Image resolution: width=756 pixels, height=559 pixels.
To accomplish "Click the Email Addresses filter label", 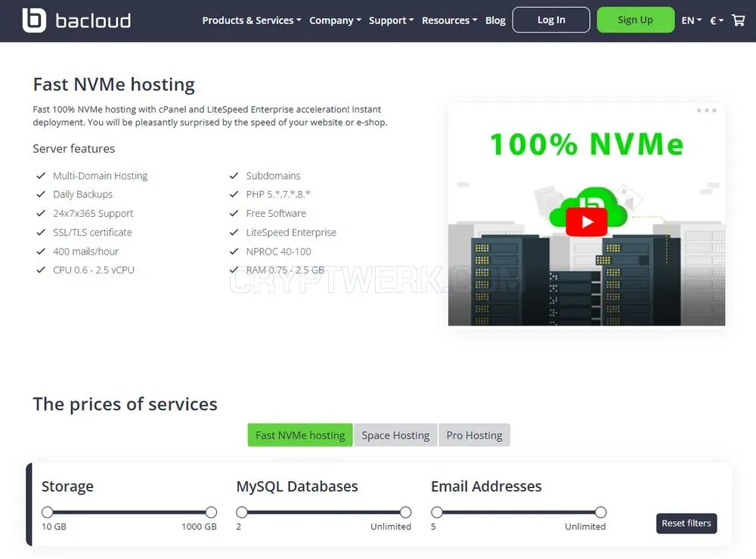I will point(486,486).
